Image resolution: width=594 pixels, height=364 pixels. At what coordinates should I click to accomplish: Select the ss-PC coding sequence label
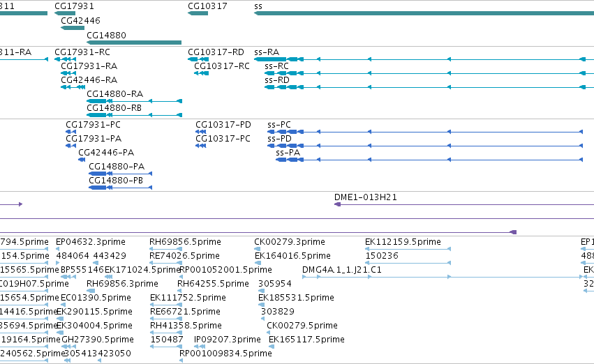click(x=279, y=125)
